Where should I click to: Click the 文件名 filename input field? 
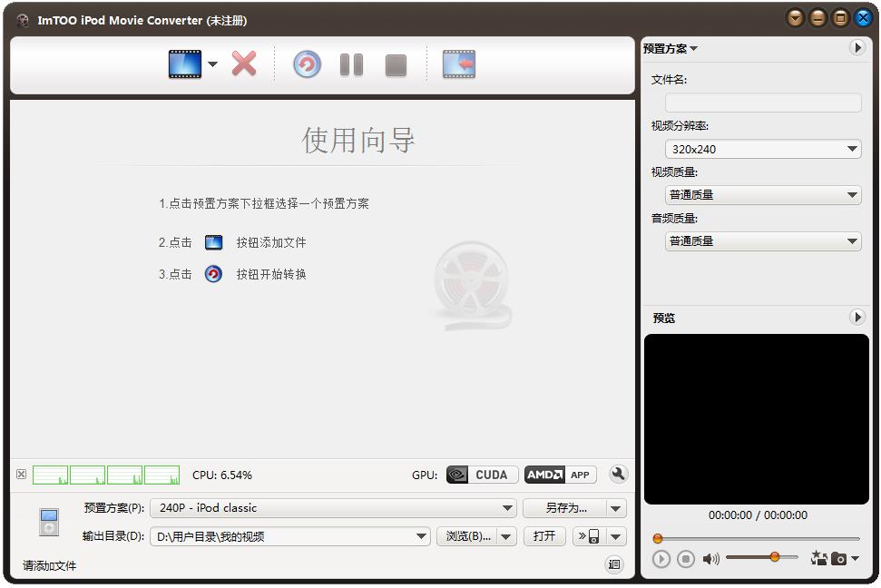point(762,103)
